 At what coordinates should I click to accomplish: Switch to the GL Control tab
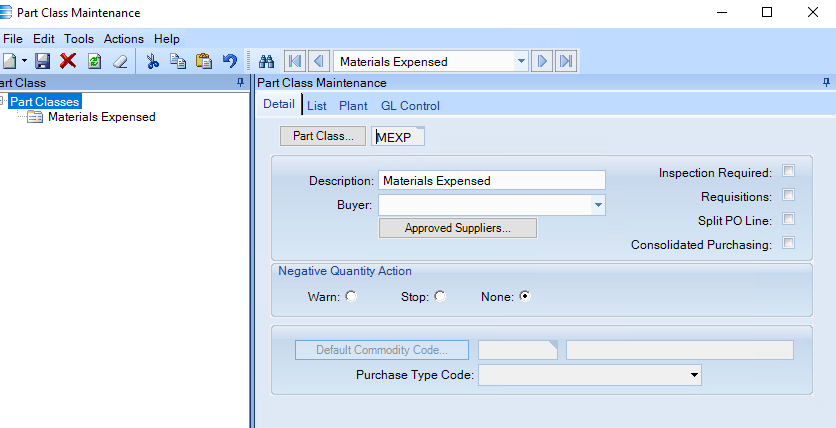[411, 106]
